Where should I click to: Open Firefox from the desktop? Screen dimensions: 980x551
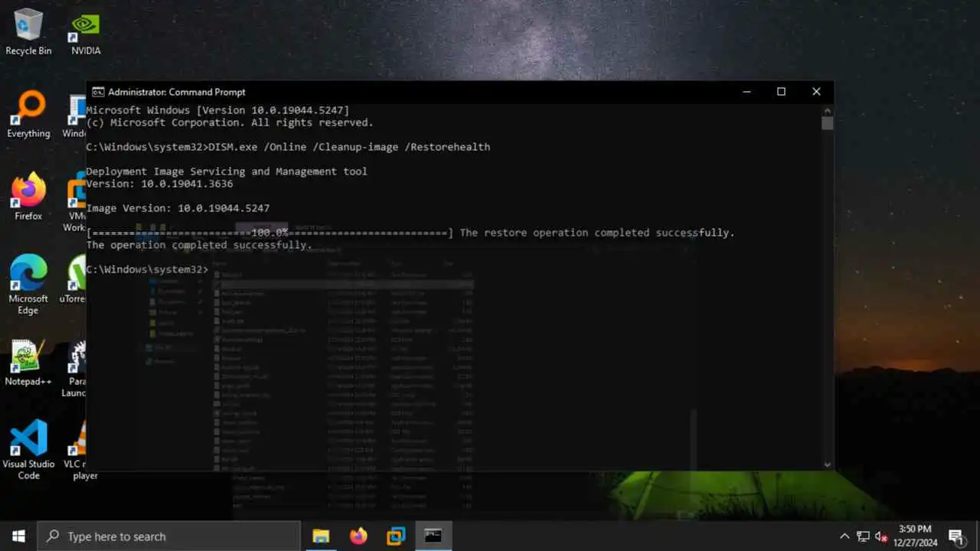point(28,197)
